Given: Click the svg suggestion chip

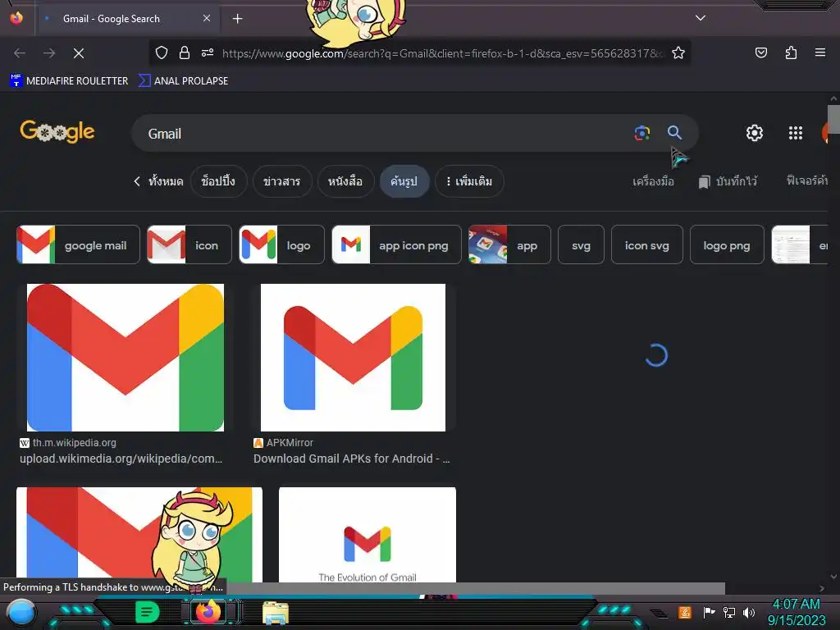Looking at the screenshot, I should tap(582, 244).
